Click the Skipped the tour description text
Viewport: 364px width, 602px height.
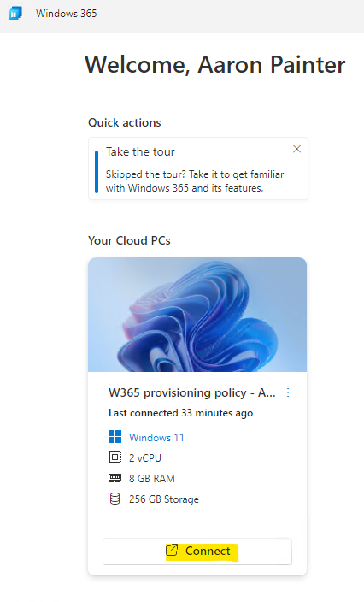(x=195, y=181)
